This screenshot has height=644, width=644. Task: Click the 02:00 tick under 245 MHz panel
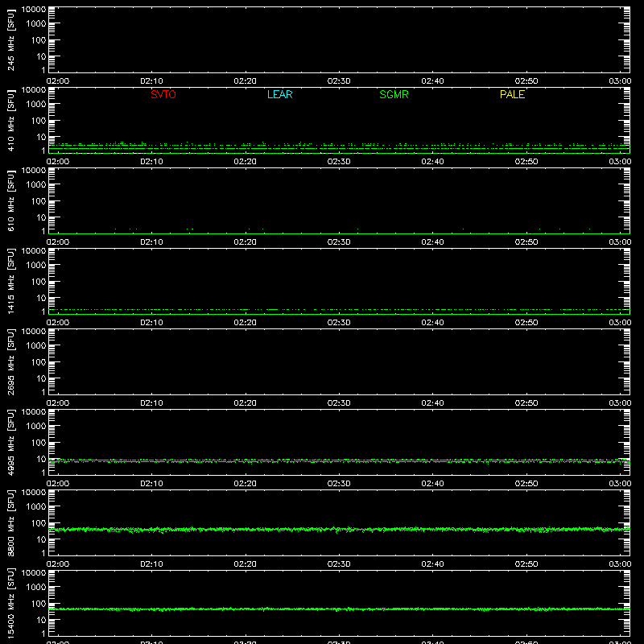pyautogui.click(x=58, y=81)
